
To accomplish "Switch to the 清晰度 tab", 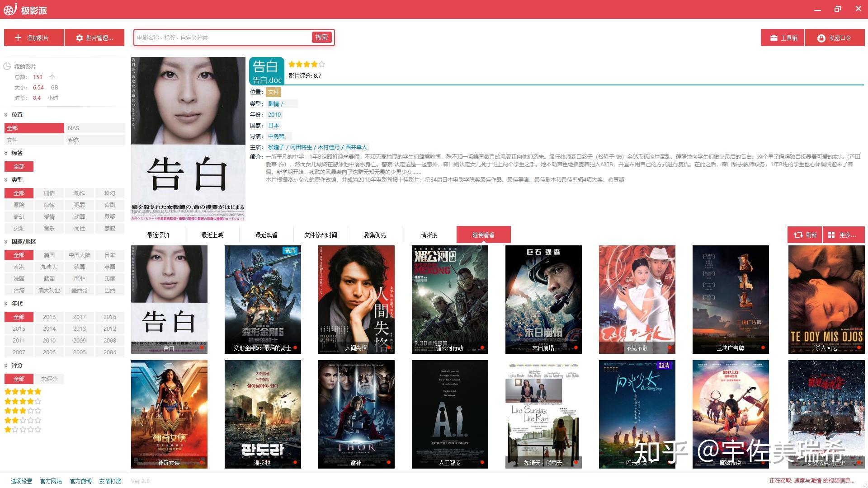I will [x=429, y=235].
